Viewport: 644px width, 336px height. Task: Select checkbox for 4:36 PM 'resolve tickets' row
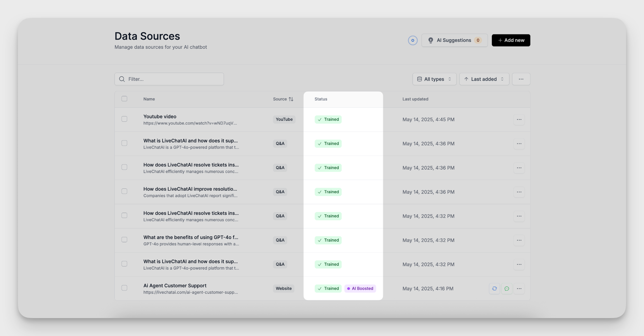124,167
